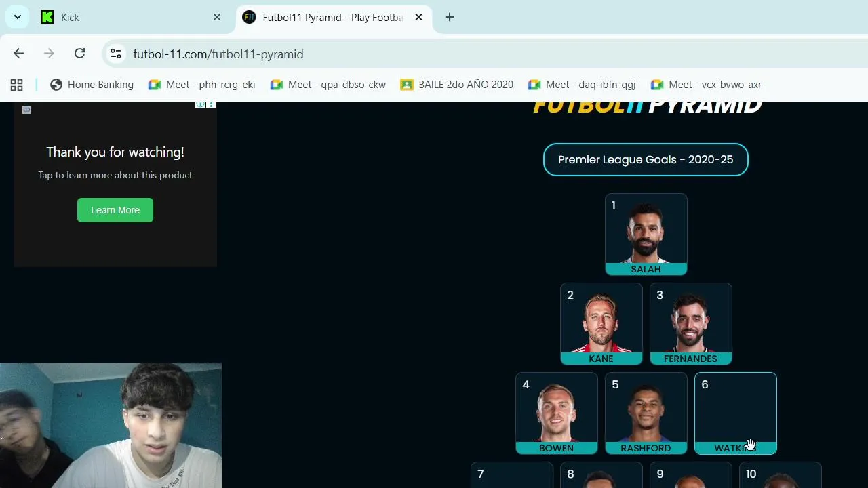Open a new browser tab
This screenshot has height=488, width=868.
(x=450, y=17)
